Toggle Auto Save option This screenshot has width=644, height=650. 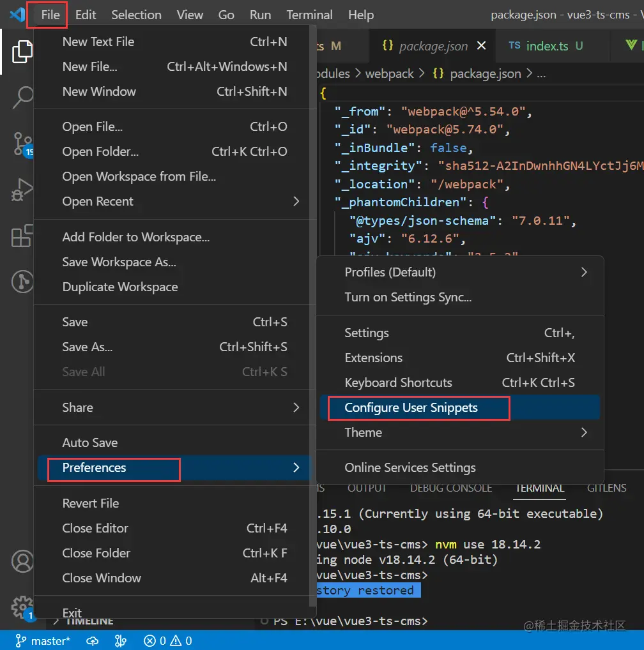(174, 442)
